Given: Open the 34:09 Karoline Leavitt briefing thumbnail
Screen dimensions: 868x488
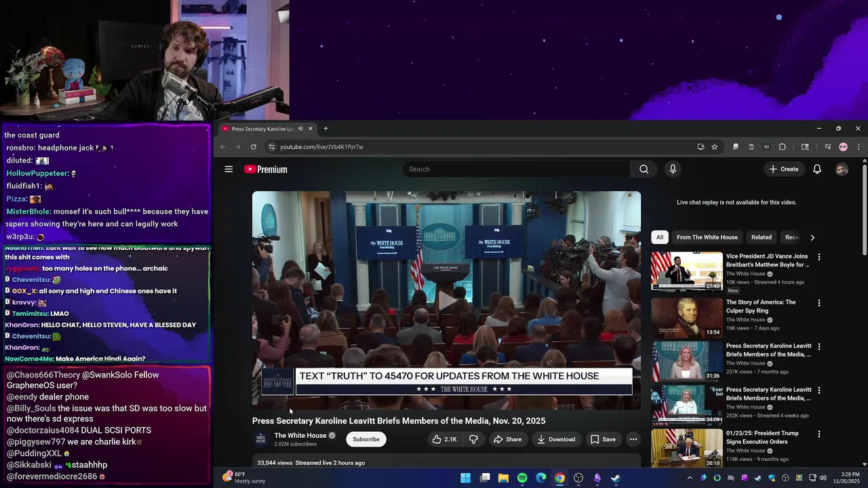Looking at the screenshot, I should (x=687, y=404).
